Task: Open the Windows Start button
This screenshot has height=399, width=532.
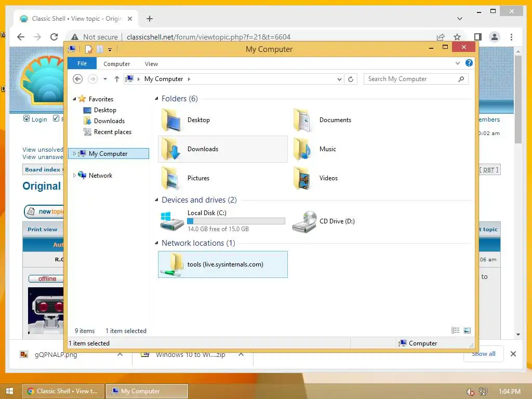Action: pyautogui.click(x=9, y=391)
